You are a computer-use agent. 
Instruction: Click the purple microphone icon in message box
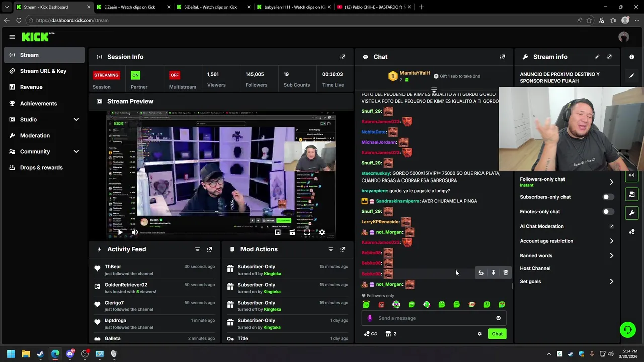370,318
